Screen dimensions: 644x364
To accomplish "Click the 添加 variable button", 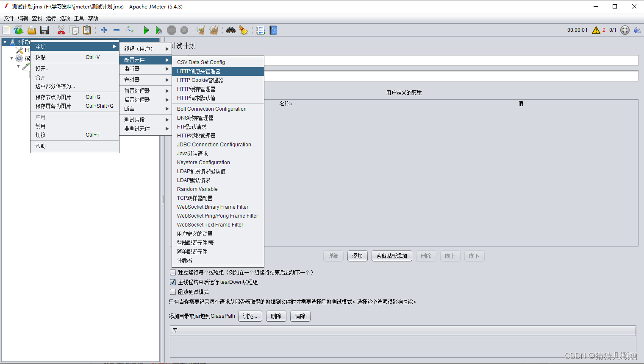I will tap(358, 256).
